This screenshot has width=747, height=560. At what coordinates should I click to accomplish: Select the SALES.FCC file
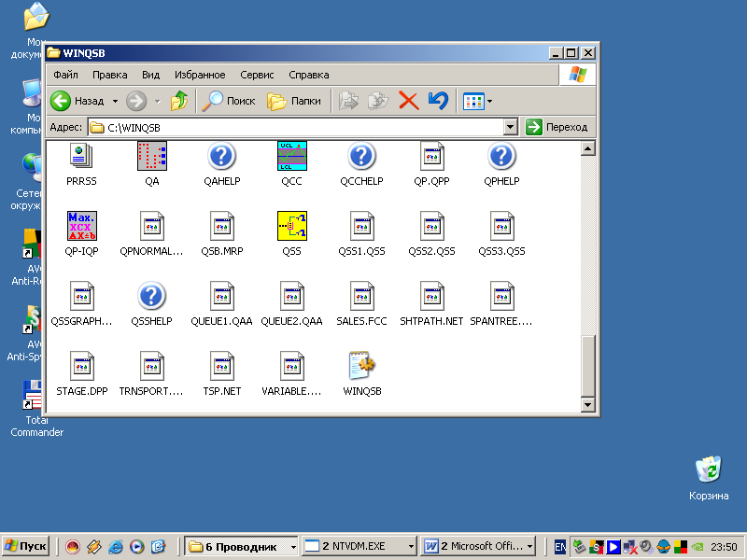[x=361, y=296]
